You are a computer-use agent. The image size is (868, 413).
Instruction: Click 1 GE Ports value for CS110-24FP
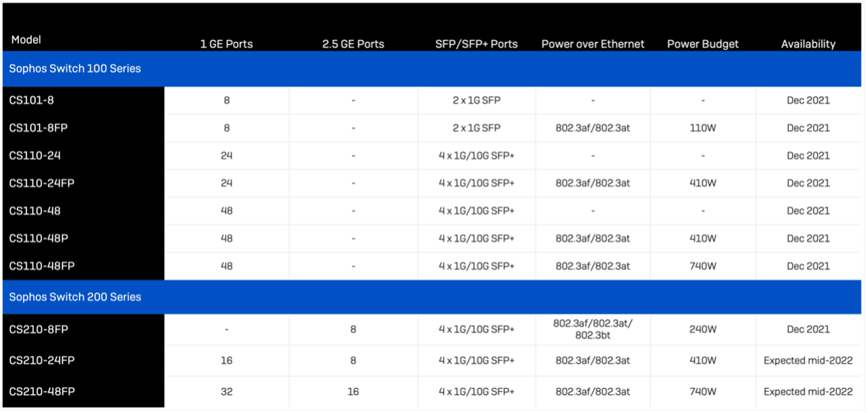226,183
